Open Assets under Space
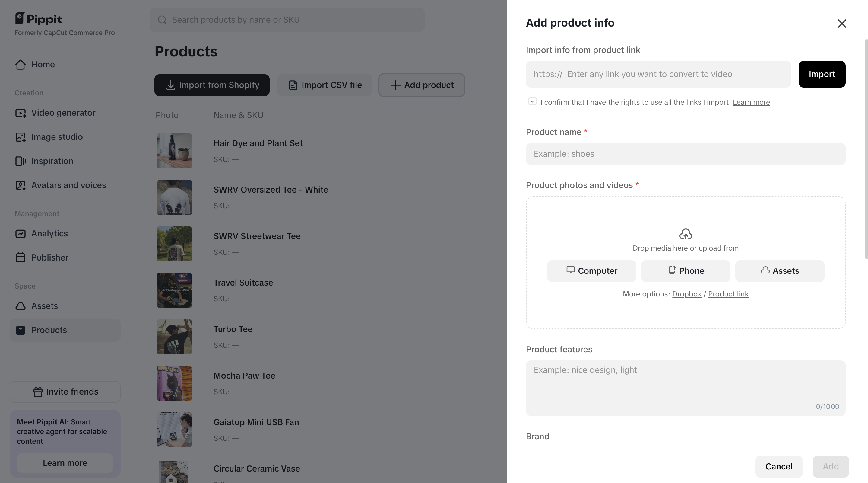Image resolution: width=868 pixels, height=483 pixels. [x=44, y=306]
